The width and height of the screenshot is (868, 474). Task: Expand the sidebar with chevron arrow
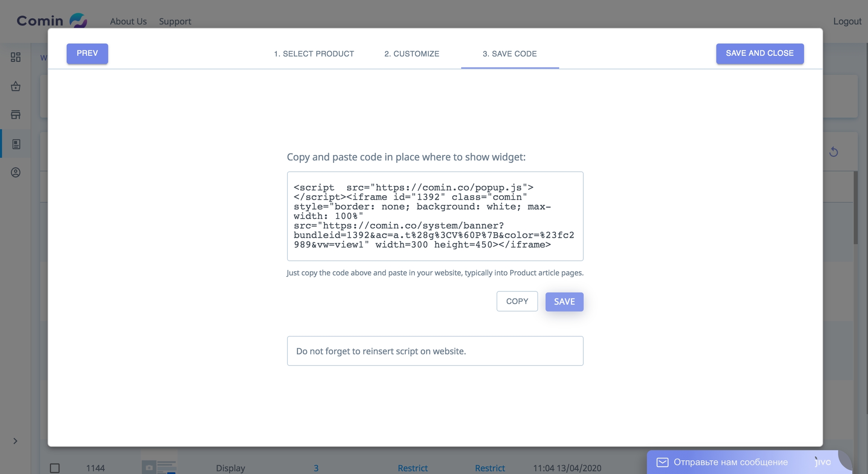coord(15,441)
